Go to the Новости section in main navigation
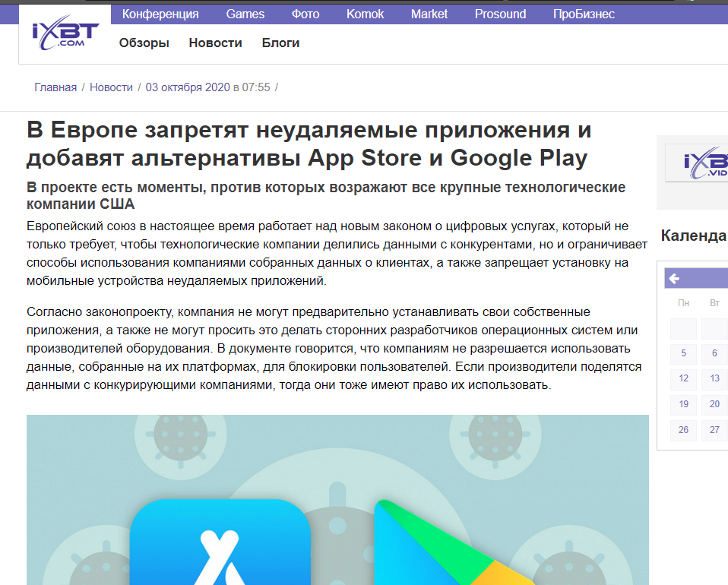728x585 pixels. 215,43
